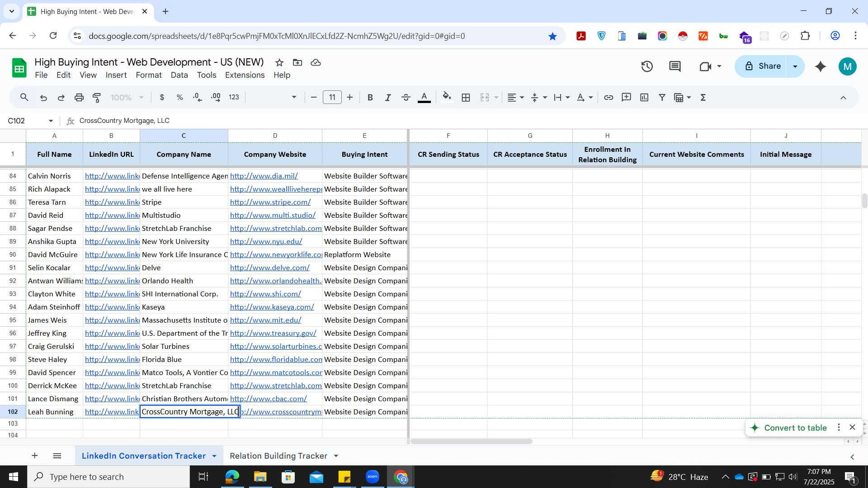Toggle strikethrough formatting
The image size is (868, 488).
406,97
